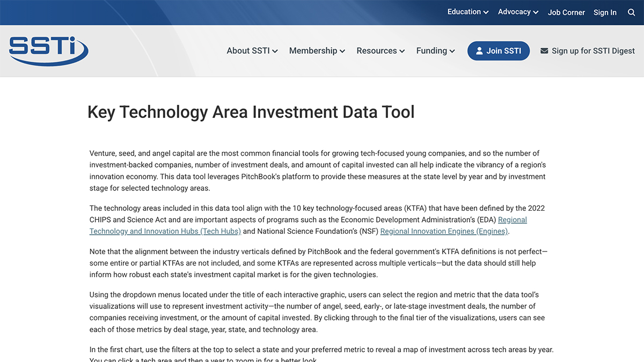Click the SSTI logo
644x362 pixels.
[x=48, y=51]
